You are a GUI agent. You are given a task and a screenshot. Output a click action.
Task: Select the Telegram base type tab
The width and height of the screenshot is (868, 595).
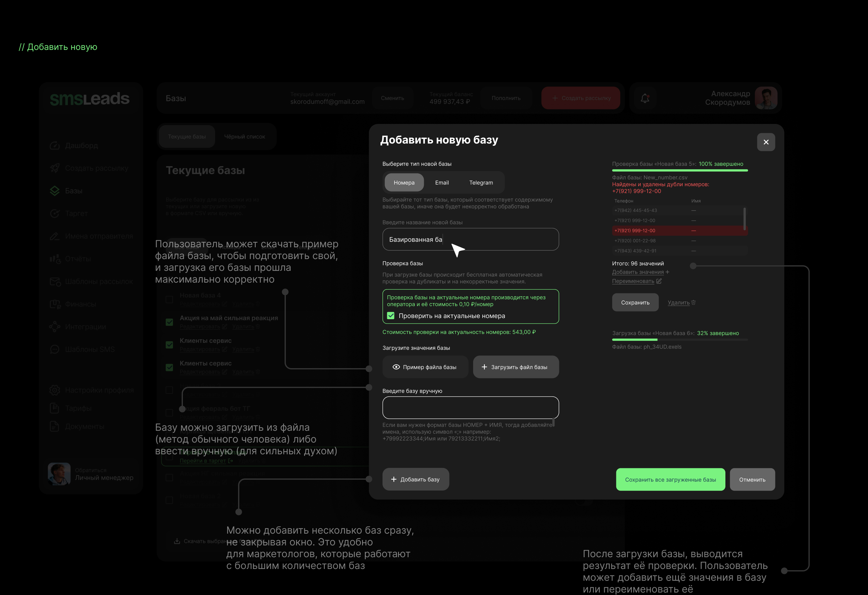pos(481,183)
